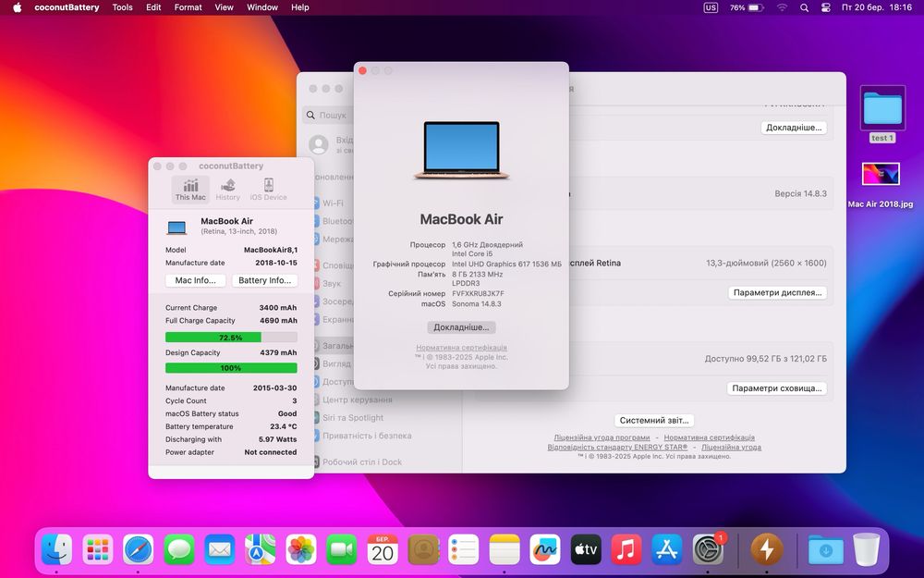The height and width of the screenshot is (578, 924).
Task: Click Версія 14.8.3 text in Settings
Action: point(800,193)
